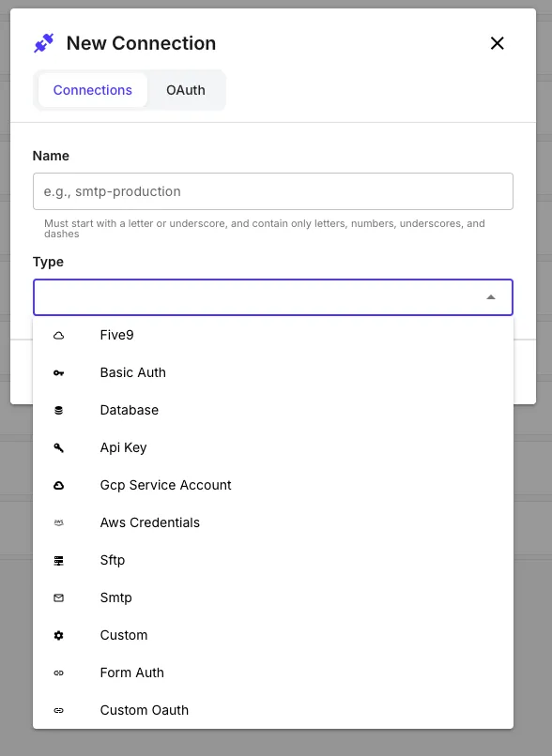The image size is (552, 756).
Task: Close the New Connection dialog
Action: tap(497, 43)
